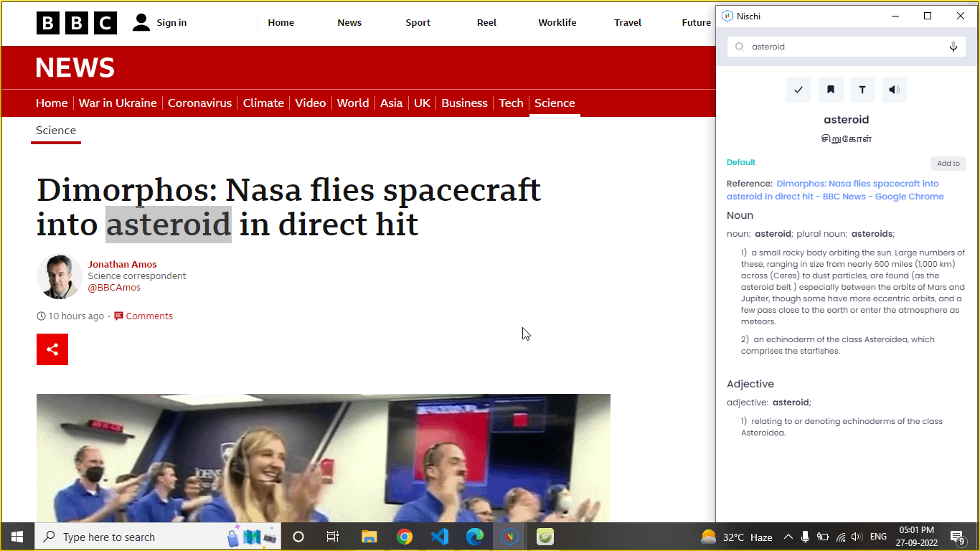Click Sign in on the BBC header
The height and width of the screenshot is (551, 980).
[159, 23]
